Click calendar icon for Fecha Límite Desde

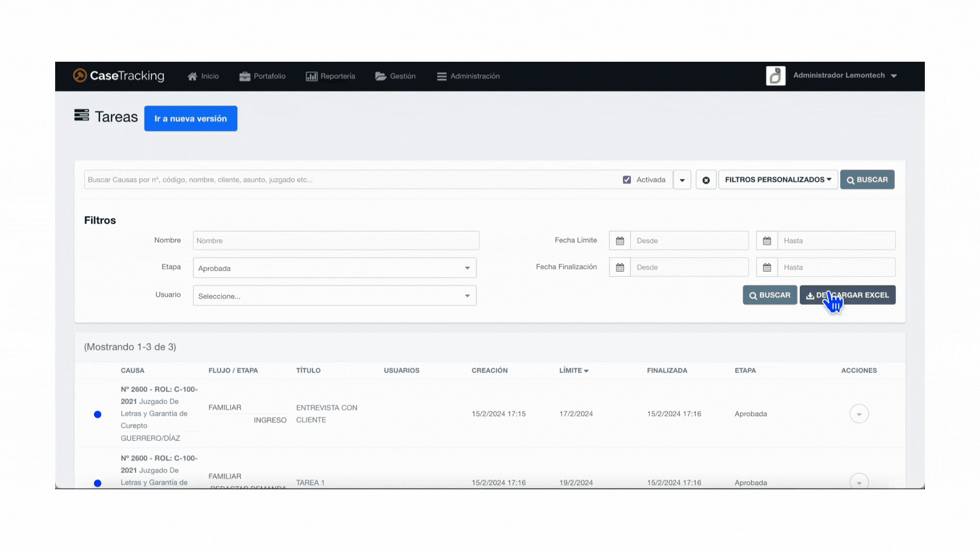[620, 240]
